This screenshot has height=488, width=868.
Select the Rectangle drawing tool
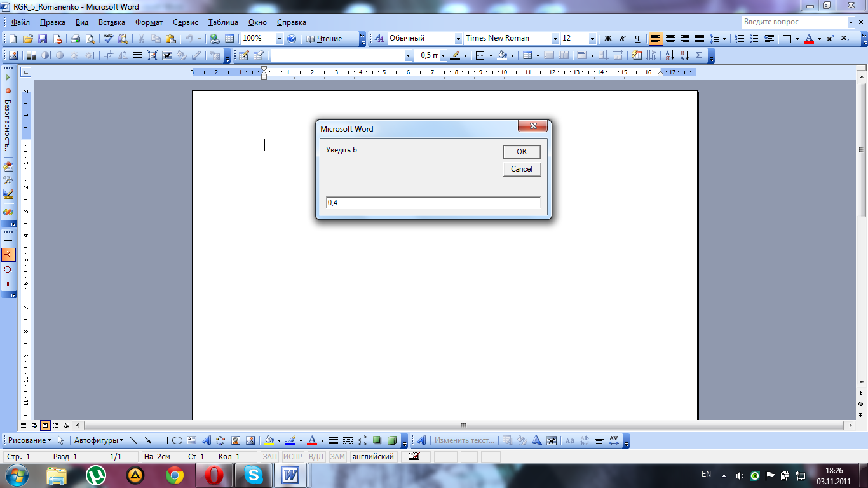click(163, 440)
